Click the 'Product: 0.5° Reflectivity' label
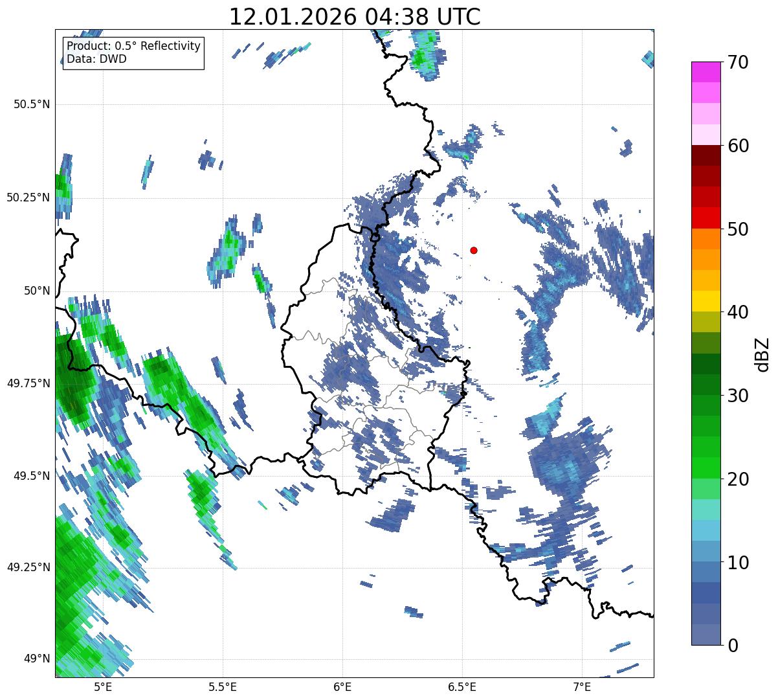This screenshot has width=778, height=700. 134,47
